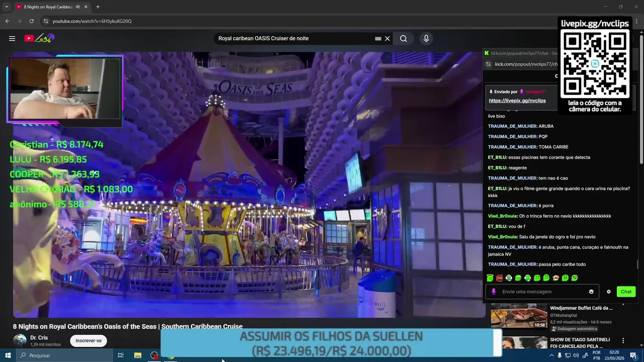Viewport: 644px width, 362px height.
Task: Open network status tray icon
Action: [568, 355]
